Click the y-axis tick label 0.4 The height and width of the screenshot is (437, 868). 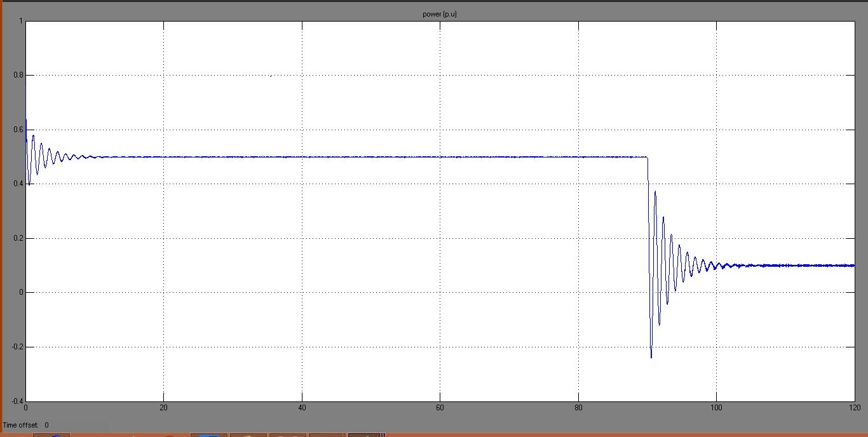click(18, 184)
